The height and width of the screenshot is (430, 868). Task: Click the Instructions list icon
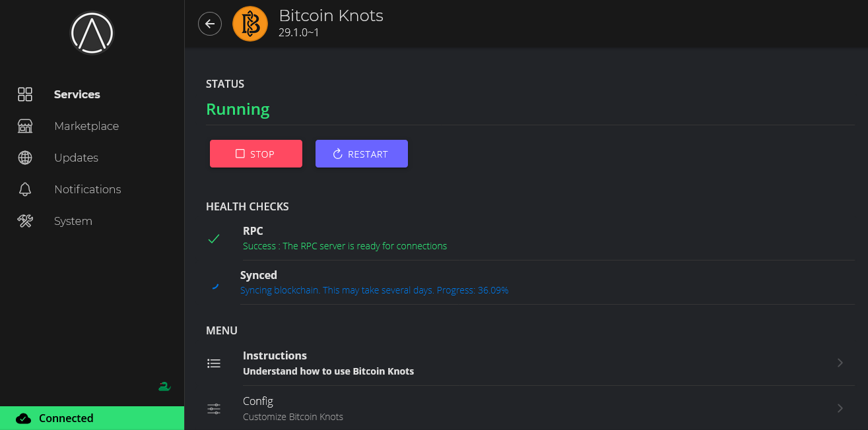coord(214,363)
